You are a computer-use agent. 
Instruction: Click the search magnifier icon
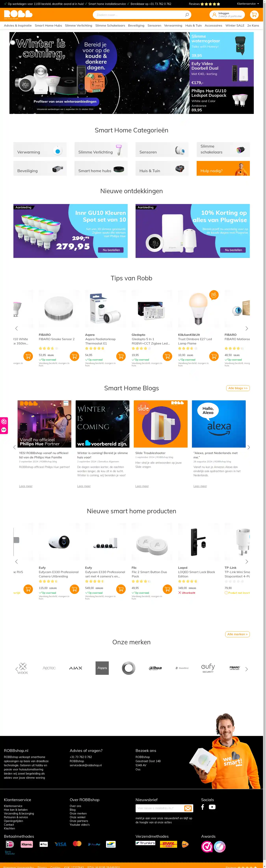coord(187,15)
